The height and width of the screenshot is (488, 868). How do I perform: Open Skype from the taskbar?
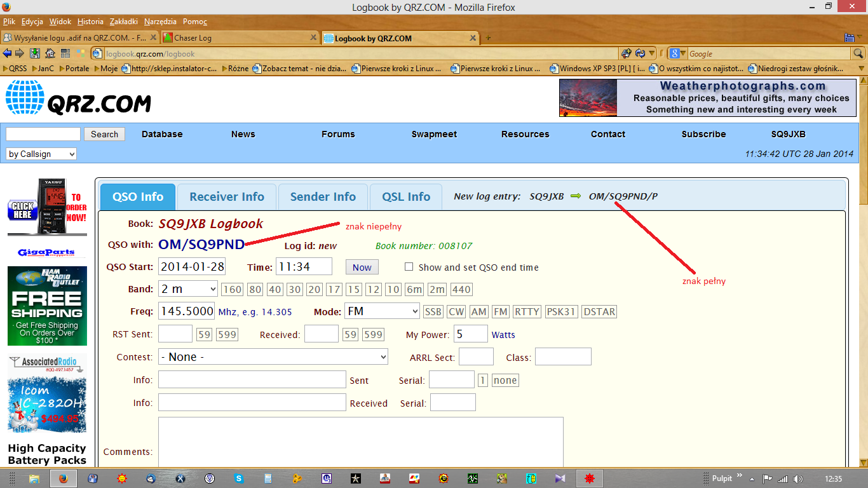239,478
